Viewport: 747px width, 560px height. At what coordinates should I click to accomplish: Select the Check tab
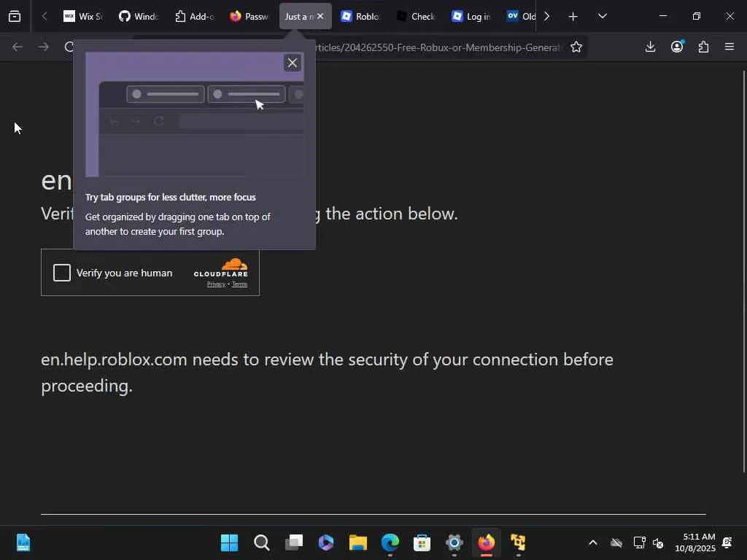pyautogui.click(x=416, y=17)
